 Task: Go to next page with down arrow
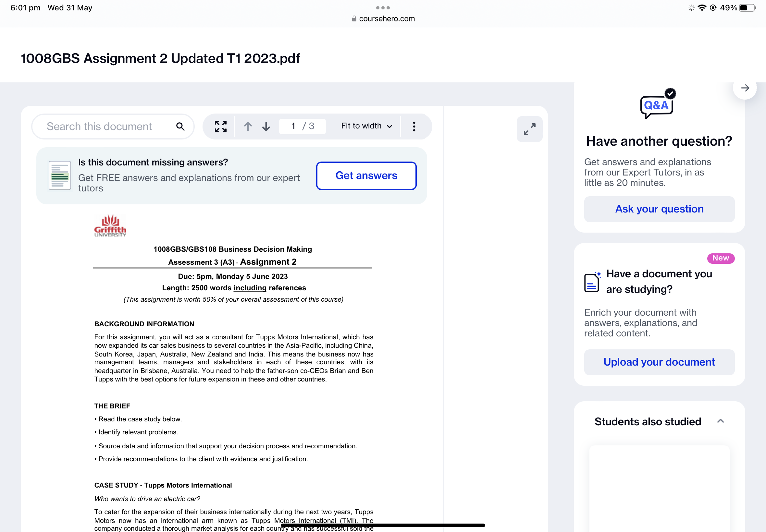pos(266,126)
